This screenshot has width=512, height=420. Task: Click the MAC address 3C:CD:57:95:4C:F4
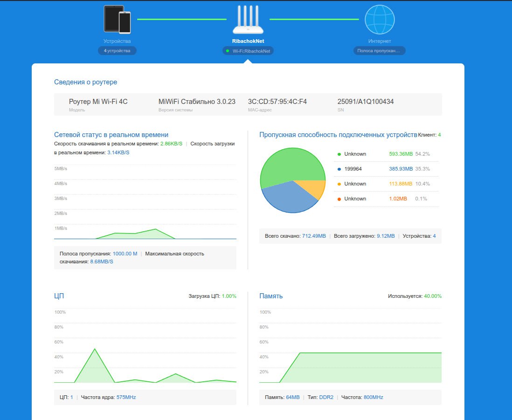pyautogui.click(x=277, y=102)
